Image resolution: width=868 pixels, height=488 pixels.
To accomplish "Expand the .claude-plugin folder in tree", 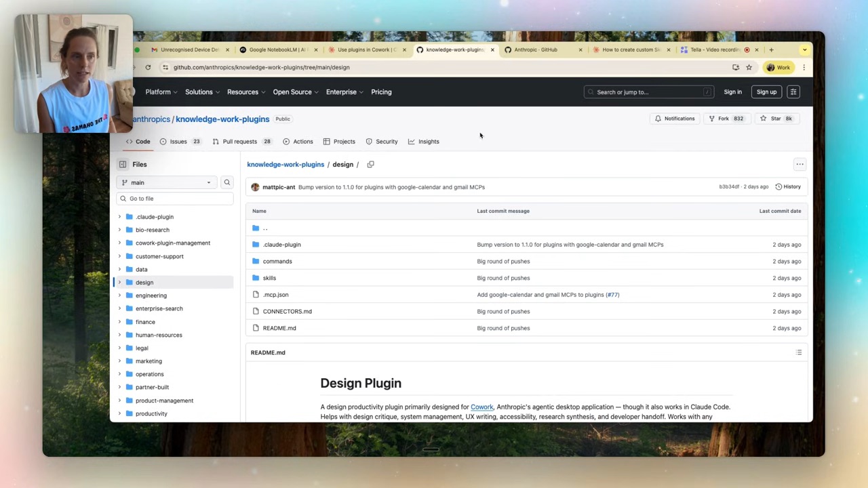I will [120, 217].
